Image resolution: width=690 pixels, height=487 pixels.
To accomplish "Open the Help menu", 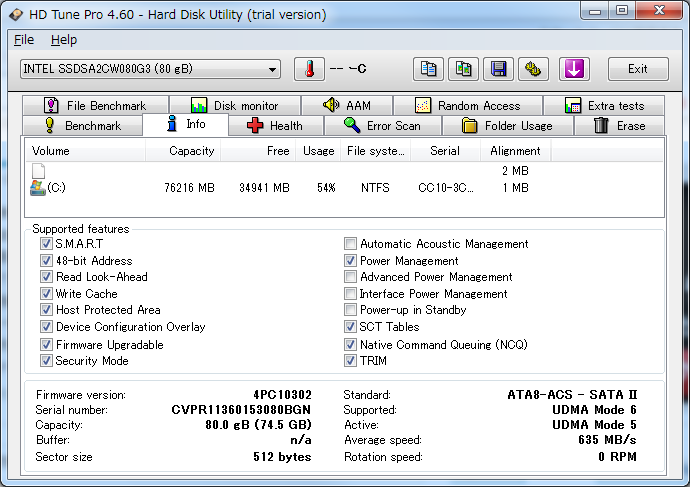I will pyautogui.click(x=64, y=40).
